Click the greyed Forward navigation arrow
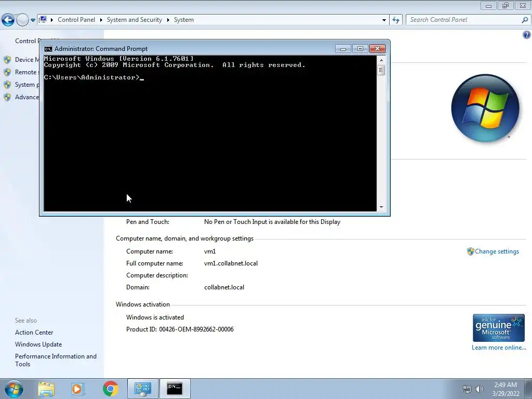 pyautogui.click(x=22, y=20)
